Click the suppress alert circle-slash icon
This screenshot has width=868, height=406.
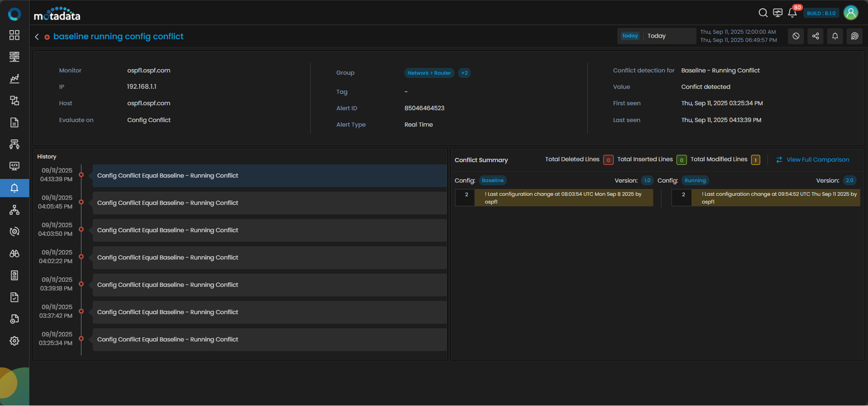pos(796,36)
